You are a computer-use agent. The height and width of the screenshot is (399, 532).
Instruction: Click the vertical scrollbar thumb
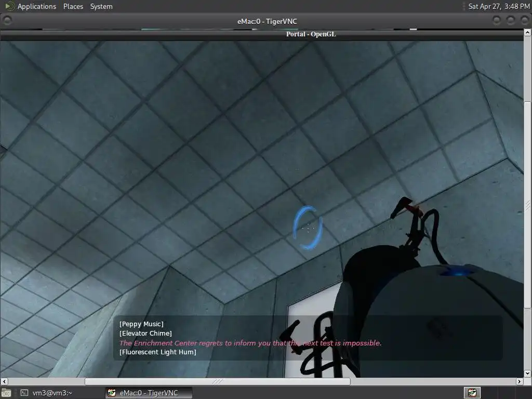527,205
